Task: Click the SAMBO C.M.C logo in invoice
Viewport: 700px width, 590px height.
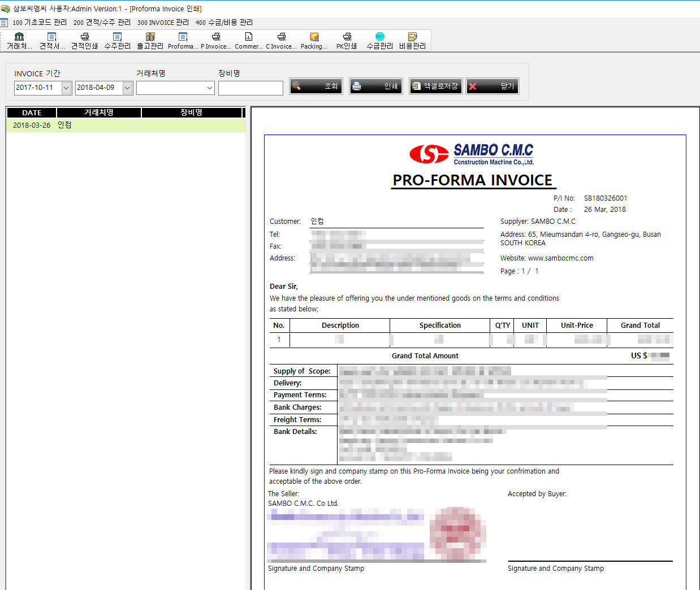Action: 472,154
